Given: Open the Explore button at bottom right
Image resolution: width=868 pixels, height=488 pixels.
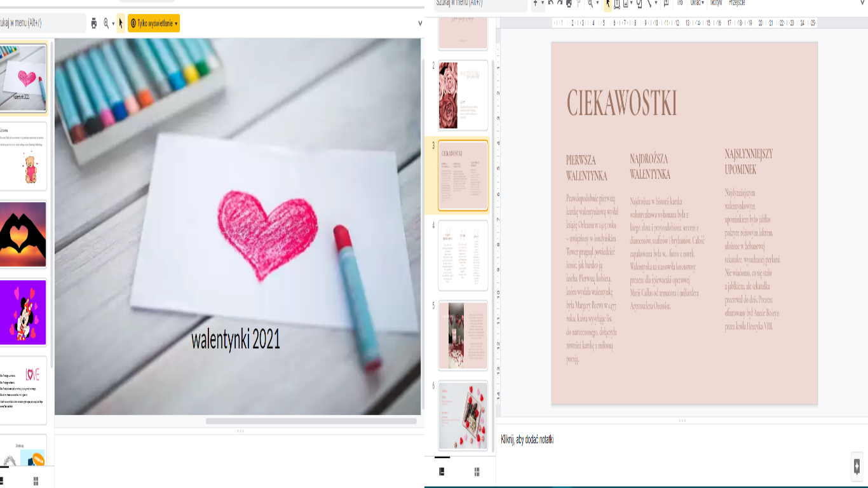Looking at the screenshot, I should pos(857,467).
